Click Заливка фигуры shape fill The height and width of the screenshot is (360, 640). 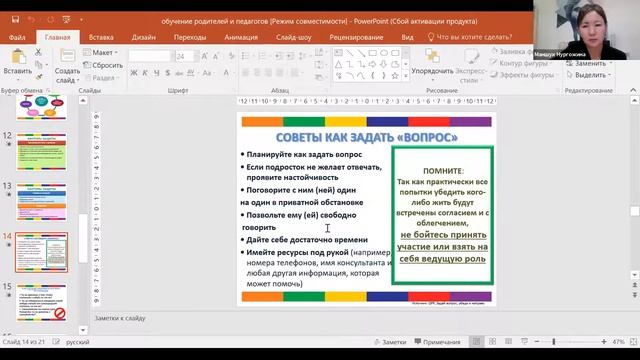513,51
